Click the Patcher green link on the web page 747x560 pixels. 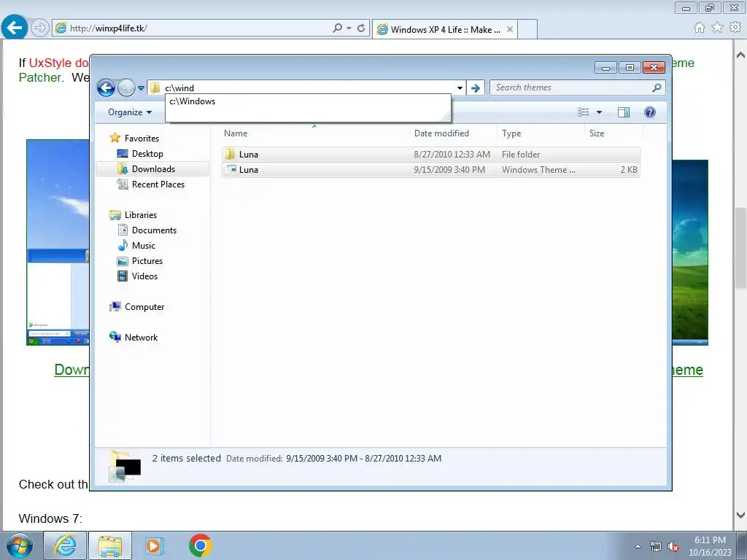click(39, 77)
